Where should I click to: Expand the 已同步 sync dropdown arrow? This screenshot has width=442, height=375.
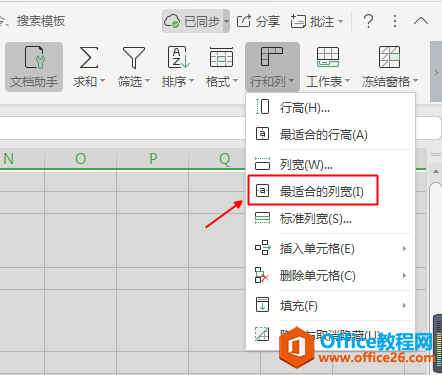[x=226, y=21]
